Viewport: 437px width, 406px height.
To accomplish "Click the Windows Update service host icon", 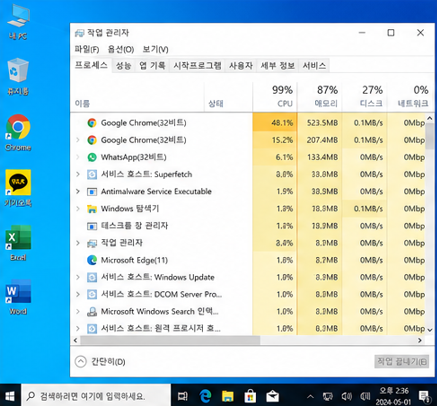I will (x=92, y=277).
